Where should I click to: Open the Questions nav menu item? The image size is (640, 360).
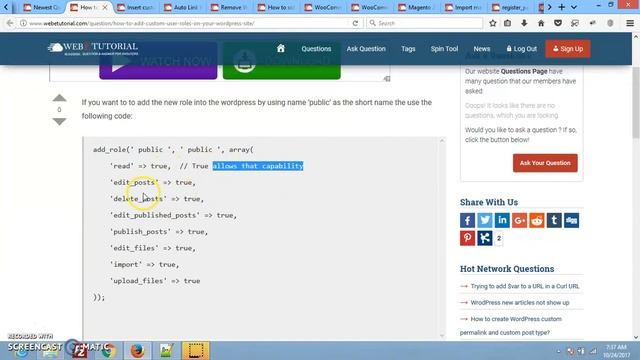point(316,49)
